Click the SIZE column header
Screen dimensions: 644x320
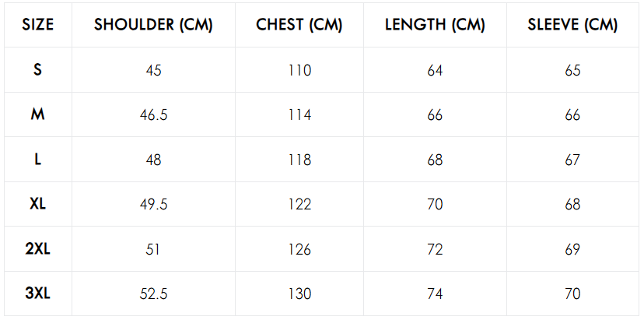pos(38,25)
